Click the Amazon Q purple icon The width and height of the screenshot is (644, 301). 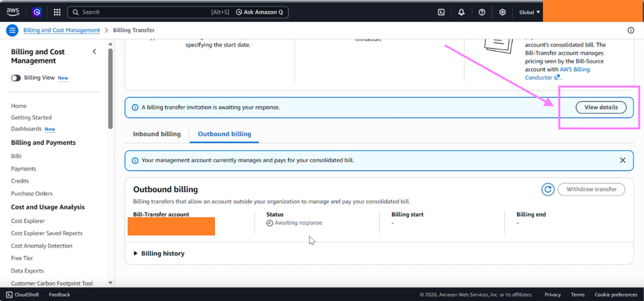pyautogui.click(x=37, y=12)
